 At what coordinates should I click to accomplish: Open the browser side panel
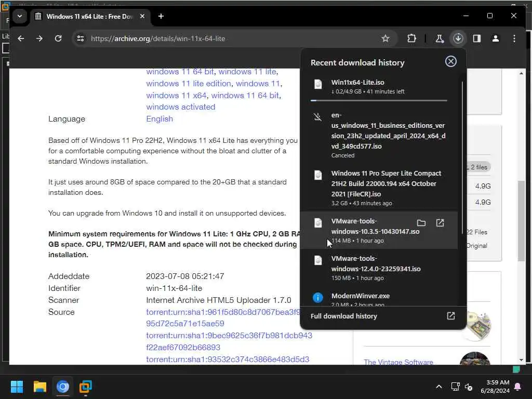click(x=477, y=38)
